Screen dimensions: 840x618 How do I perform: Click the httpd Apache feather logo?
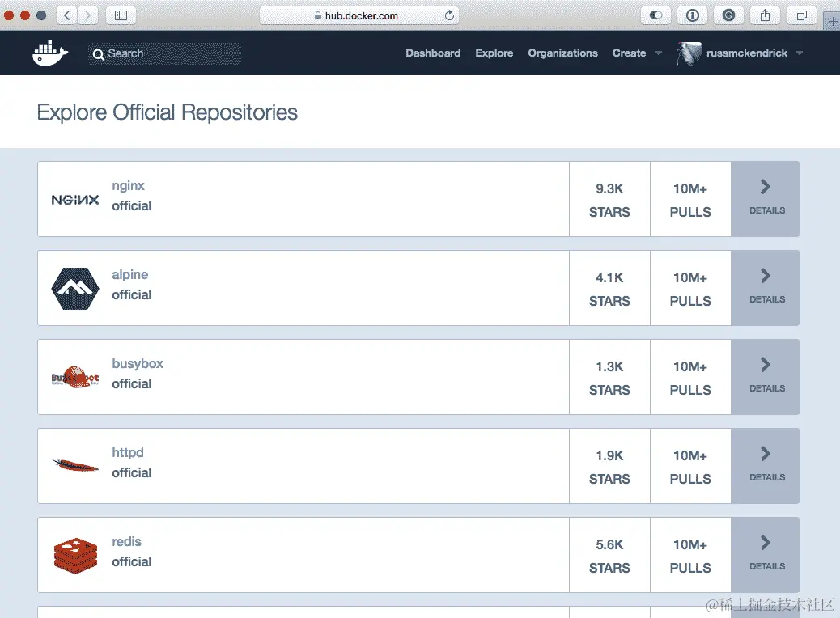75,465
